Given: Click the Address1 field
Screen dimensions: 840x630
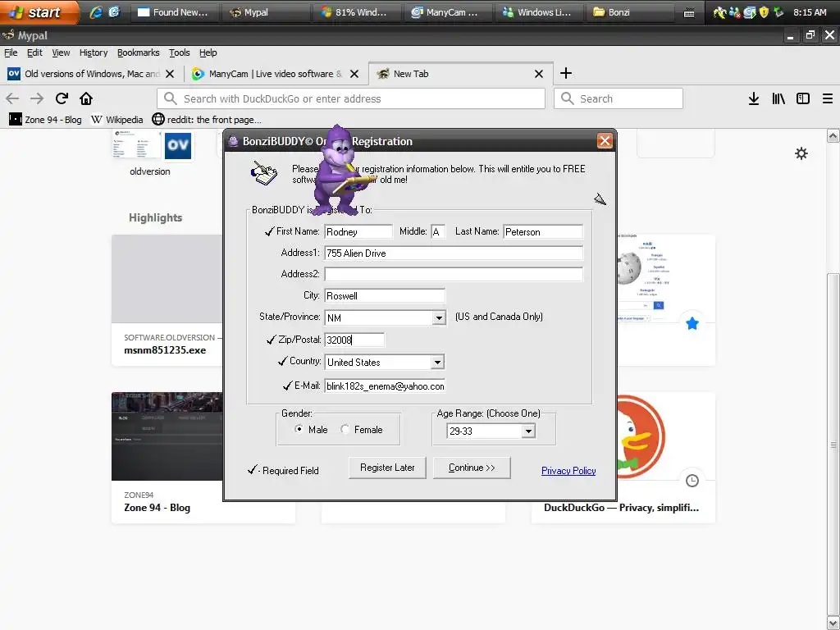Looking at the screenshot, I should 454,253.
